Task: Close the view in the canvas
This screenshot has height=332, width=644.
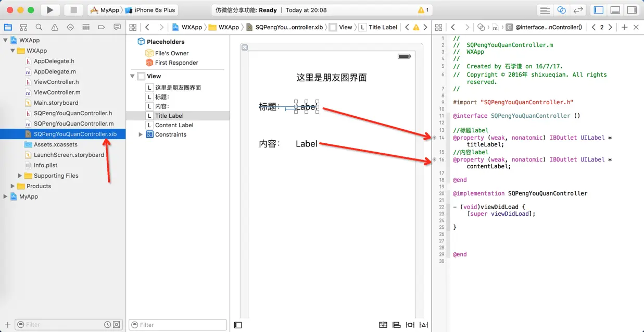Action: tap(245, 47)
